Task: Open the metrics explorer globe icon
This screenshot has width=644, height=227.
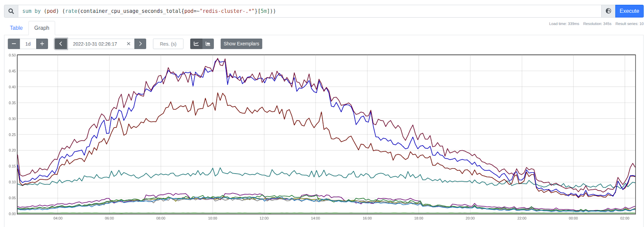Action: [608, 11]
